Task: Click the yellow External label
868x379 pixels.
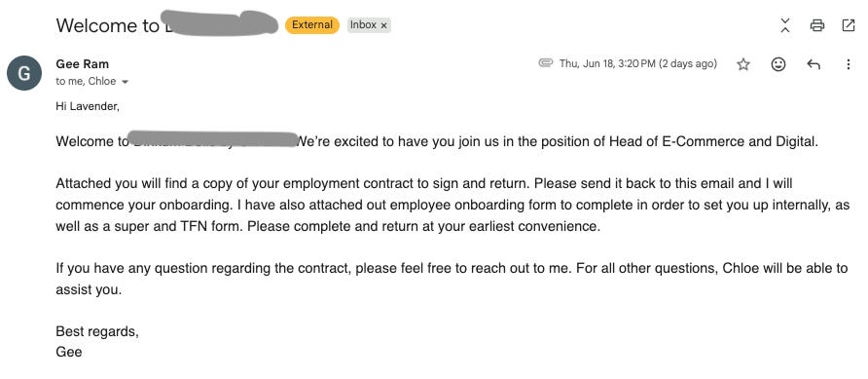Action: pos(312,25)
